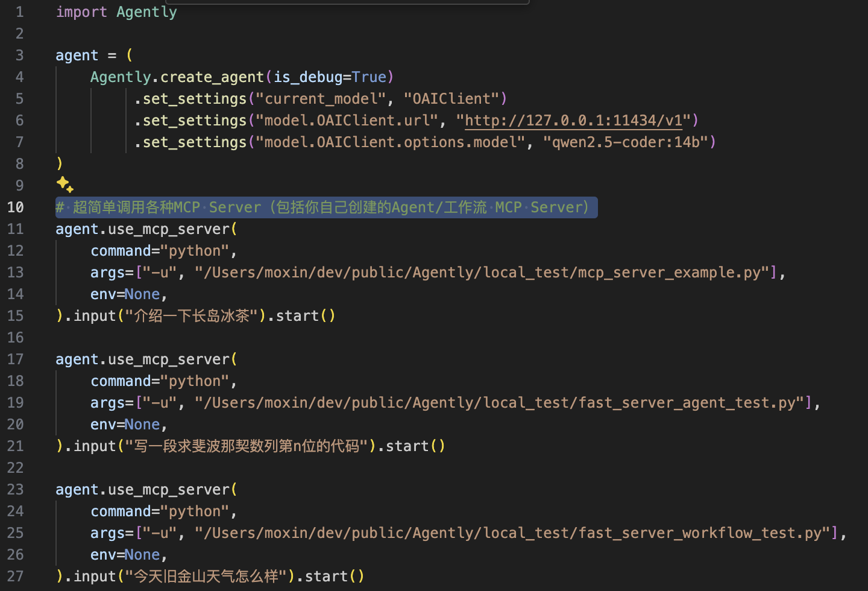Click "None" on line 14
Viewport: 868px width, 591px height.
(142, 294)
